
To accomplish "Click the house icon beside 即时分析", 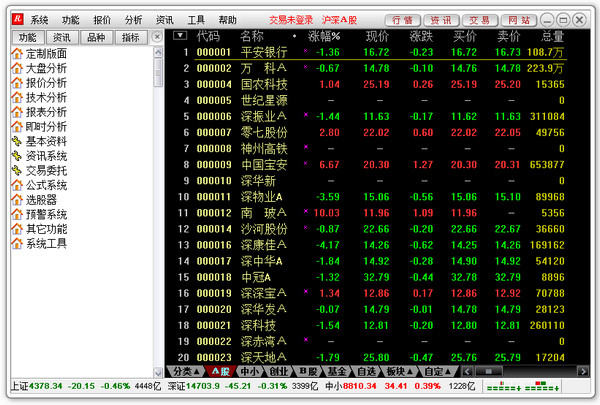I will pos(17,126).
